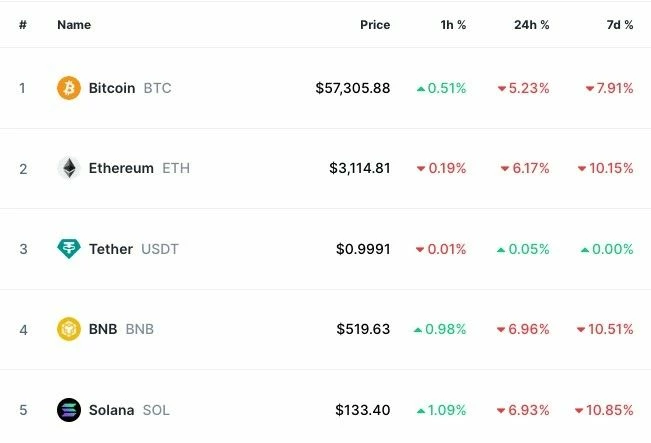Sort by the Name column header
Viewport: 651px width, 443px height.
[x=74, y=25]
